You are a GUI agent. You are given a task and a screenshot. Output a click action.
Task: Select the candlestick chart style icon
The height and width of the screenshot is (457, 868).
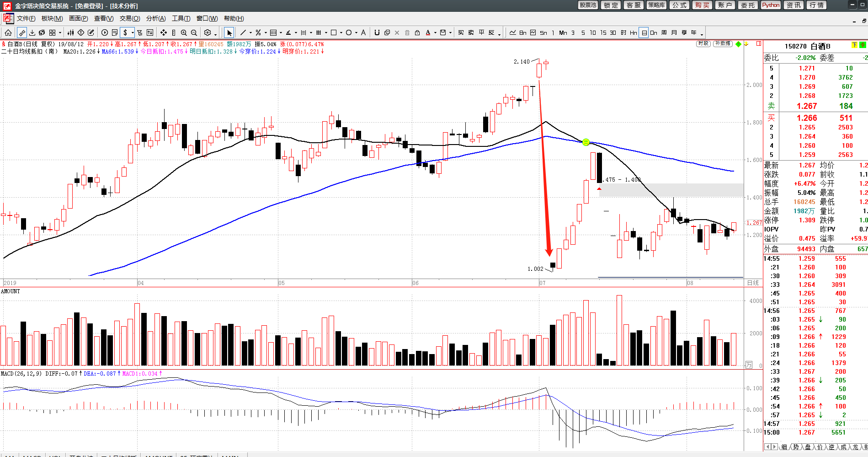pos(70,32)
